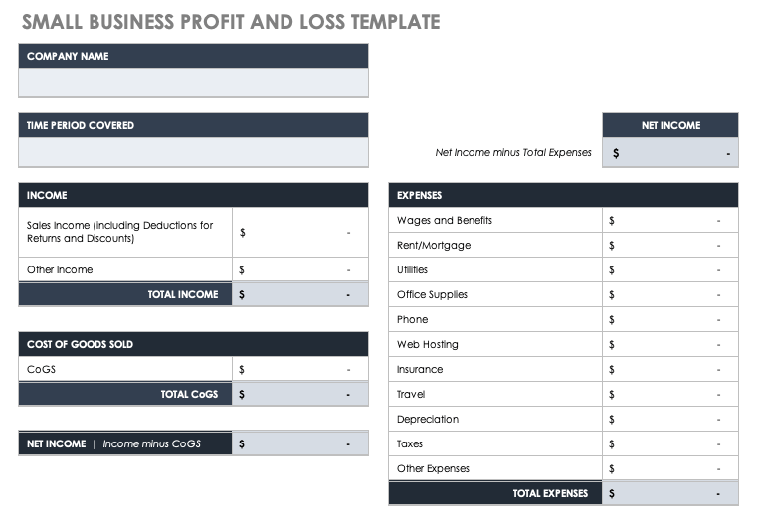Click the Sales Income amount cell
The image size is (758, 532).
[299, 232]
